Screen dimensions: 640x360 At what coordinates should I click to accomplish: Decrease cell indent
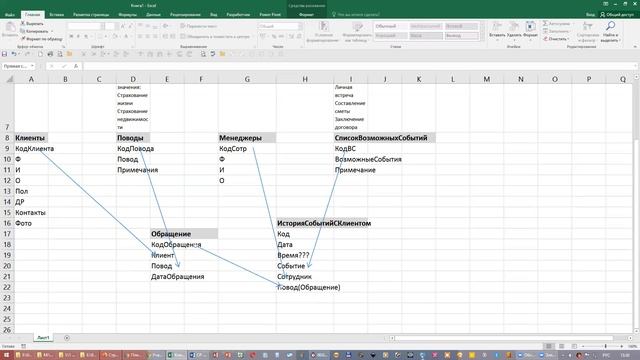click(165, 36)
